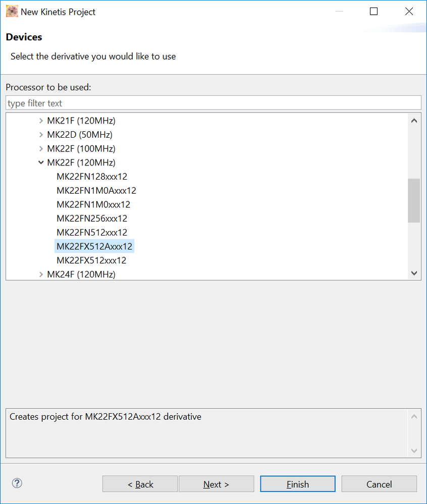This screenshot has width=427, height=504.
Task: Click the processor list scroll up arrow
Action: click(x=414, y=121)
